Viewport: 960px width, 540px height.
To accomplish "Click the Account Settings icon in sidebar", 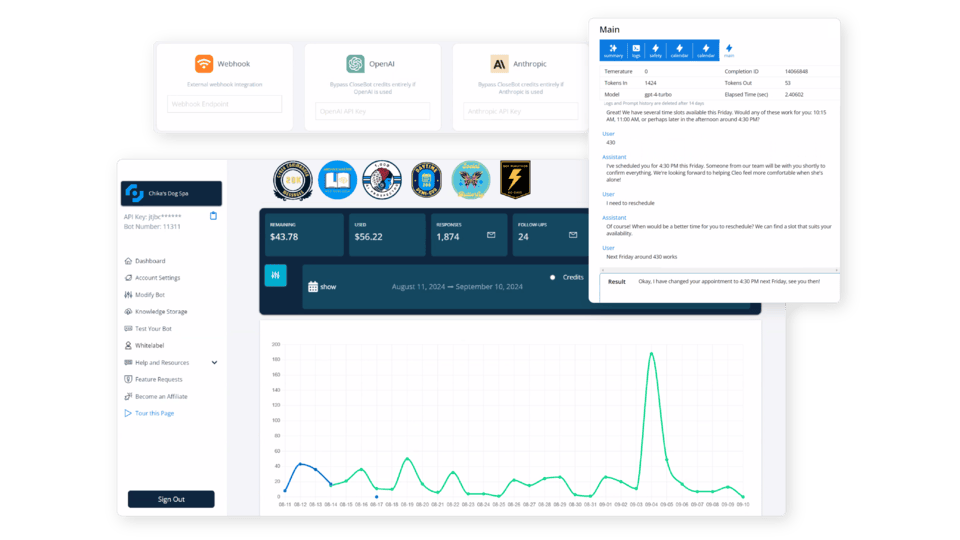I will (128, 278).
